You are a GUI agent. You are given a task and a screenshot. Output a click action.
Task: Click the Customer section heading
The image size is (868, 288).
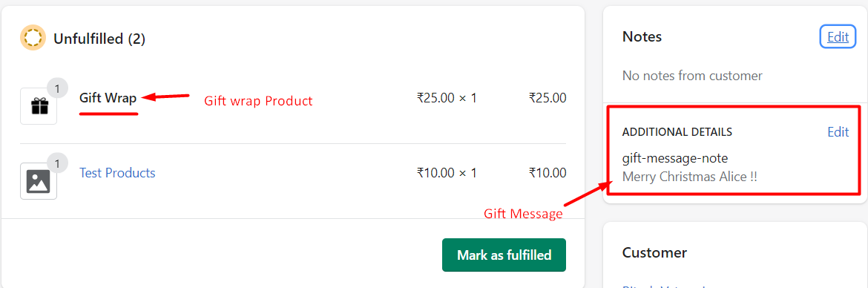pos(654,253)
